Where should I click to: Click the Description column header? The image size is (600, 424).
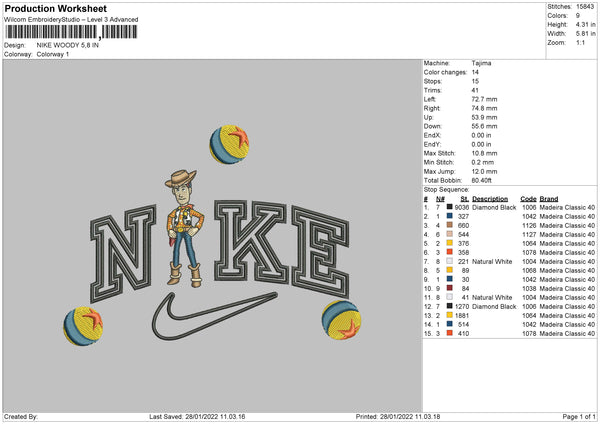tap(490, 199)
